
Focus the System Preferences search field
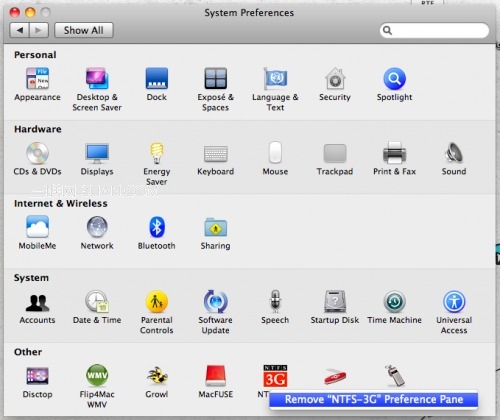coord(434,30)
